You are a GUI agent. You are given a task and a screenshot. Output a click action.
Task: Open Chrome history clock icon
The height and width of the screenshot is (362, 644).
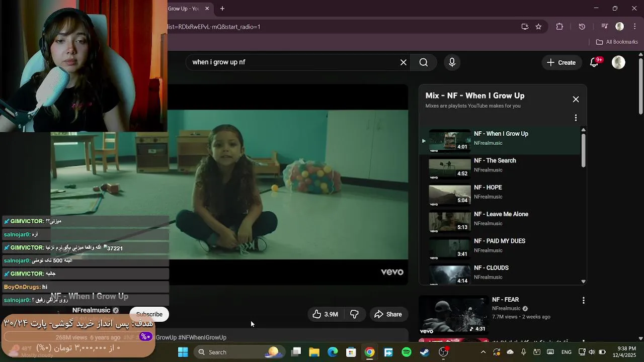(x=582, y=27)
